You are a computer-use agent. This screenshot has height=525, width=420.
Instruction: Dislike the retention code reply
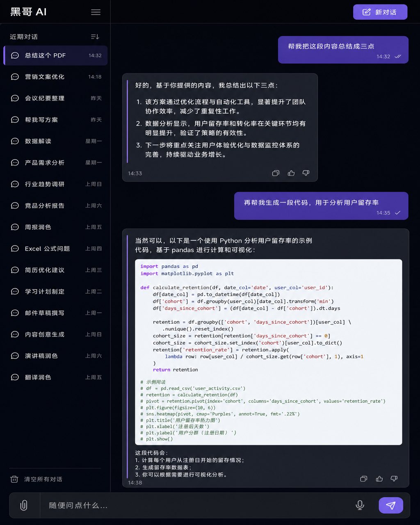394,479
